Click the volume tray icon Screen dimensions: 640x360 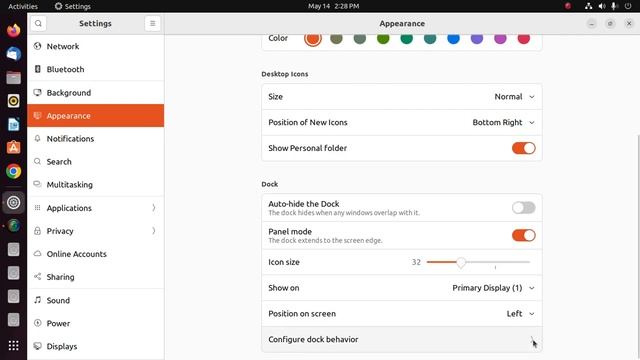[x=602, y=6]
